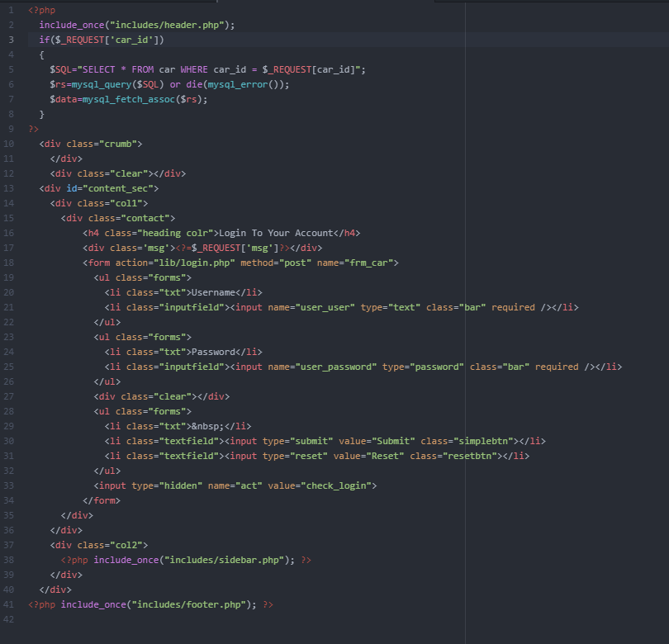Click the WHERE keyword in the SQL string
This screenshot has height=644, width=669.
[x=194, y=69]
